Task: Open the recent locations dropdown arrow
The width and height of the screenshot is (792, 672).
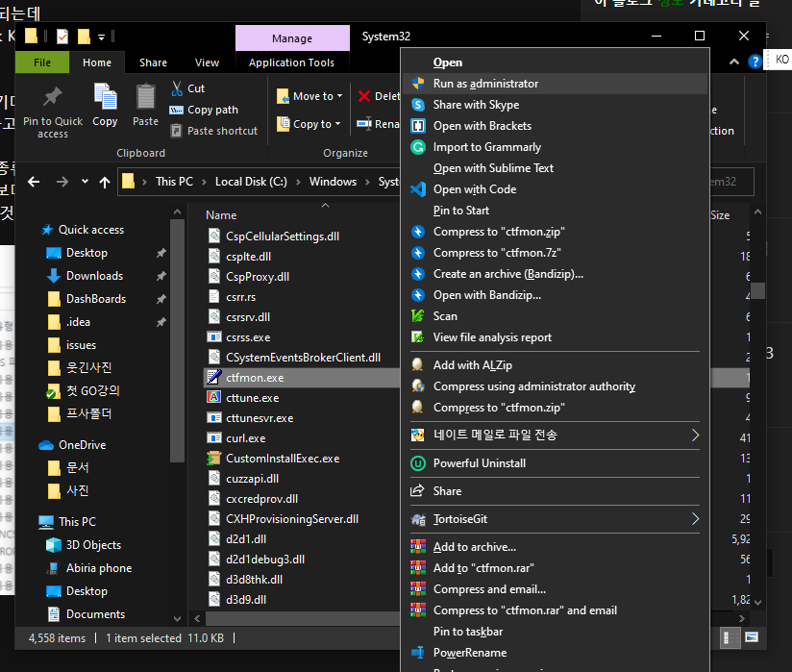Action: (85, 182)
